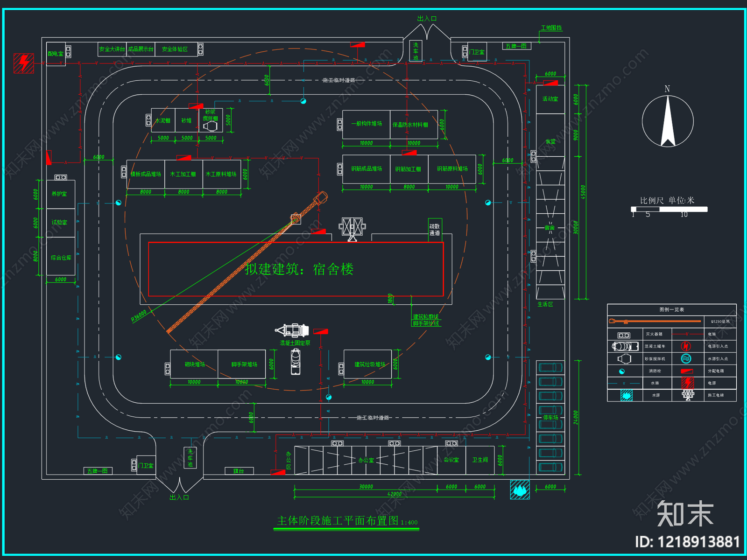Viewport: 747px width, 560px height.
Task: Select the orange tower crane jib
Action: click(247, 263)
